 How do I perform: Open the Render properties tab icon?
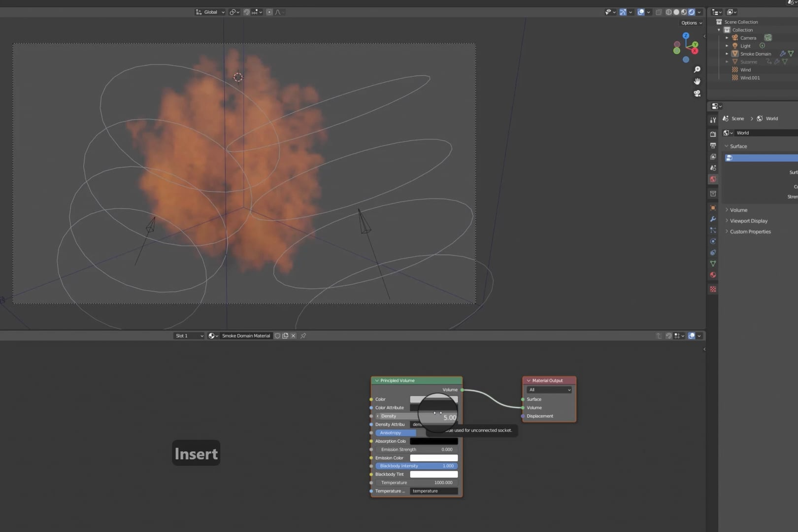click(713, 134)
